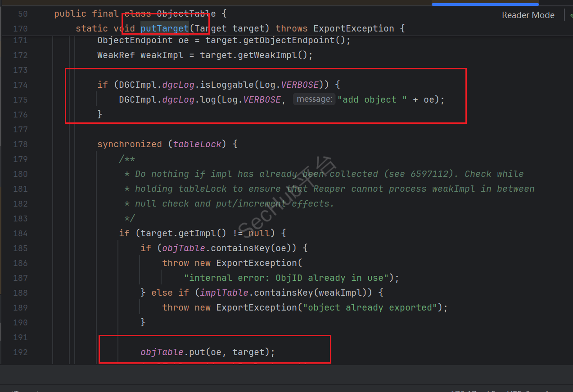Click the active editor tab's blue underline
Screen dimensions: 573x392
click(x=485, y=5)
